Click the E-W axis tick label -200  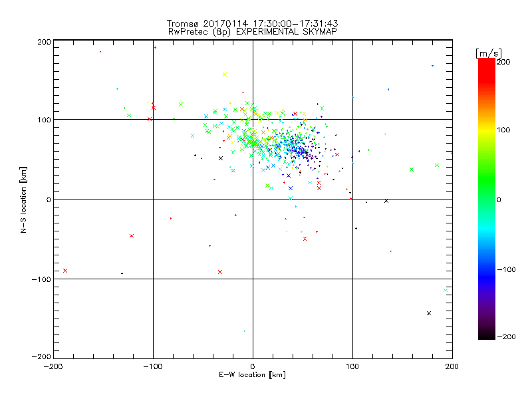[53, 366]
